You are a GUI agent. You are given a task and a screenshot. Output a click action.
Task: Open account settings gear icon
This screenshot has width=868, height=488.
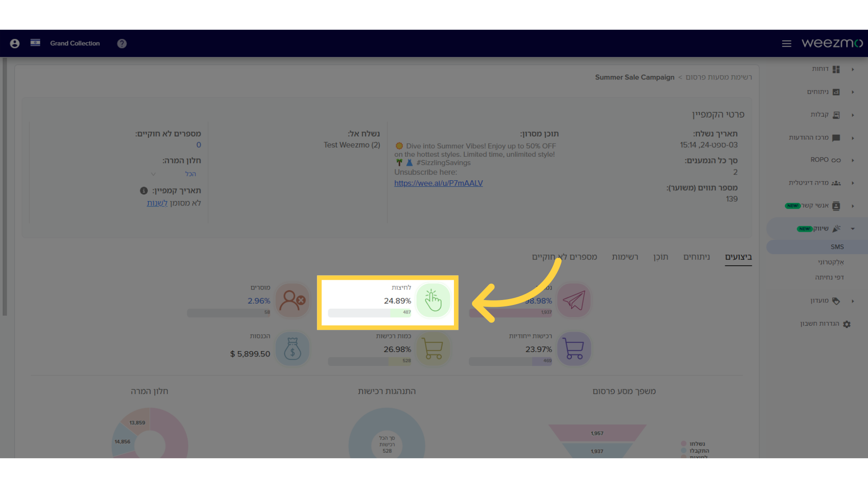(847, 324)
